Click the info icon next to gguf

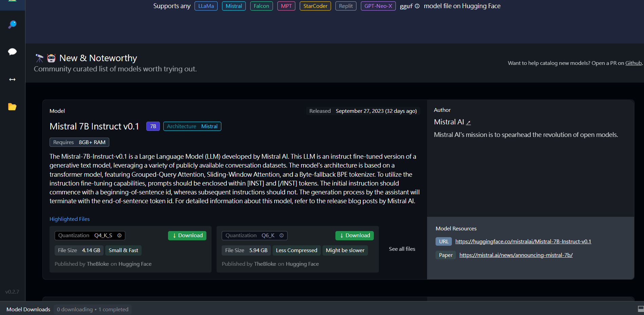[417, 6]
